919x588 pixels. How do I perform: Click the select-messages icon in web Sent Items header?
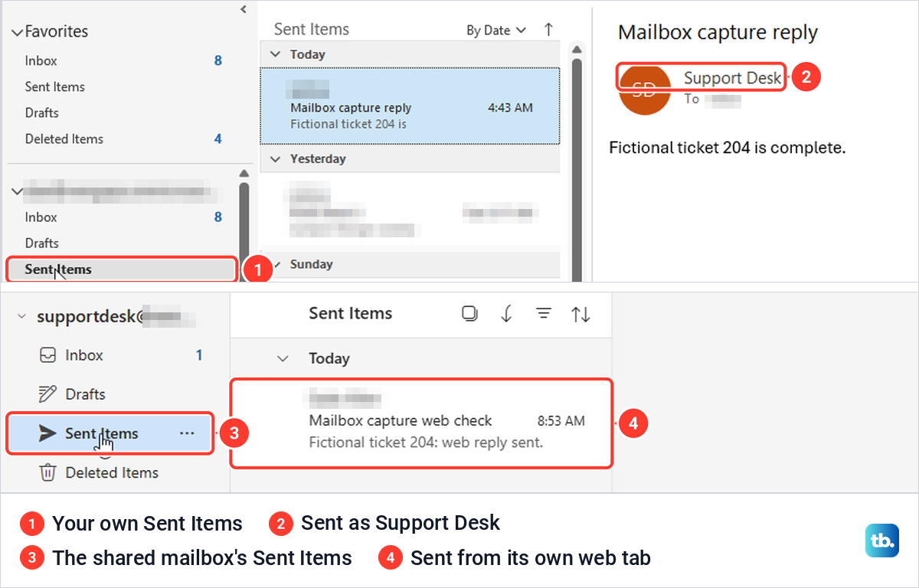(469, 314)
